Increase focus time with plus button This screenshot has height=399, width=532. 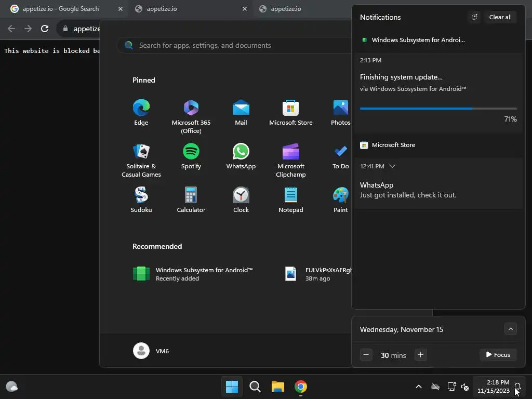420,355
